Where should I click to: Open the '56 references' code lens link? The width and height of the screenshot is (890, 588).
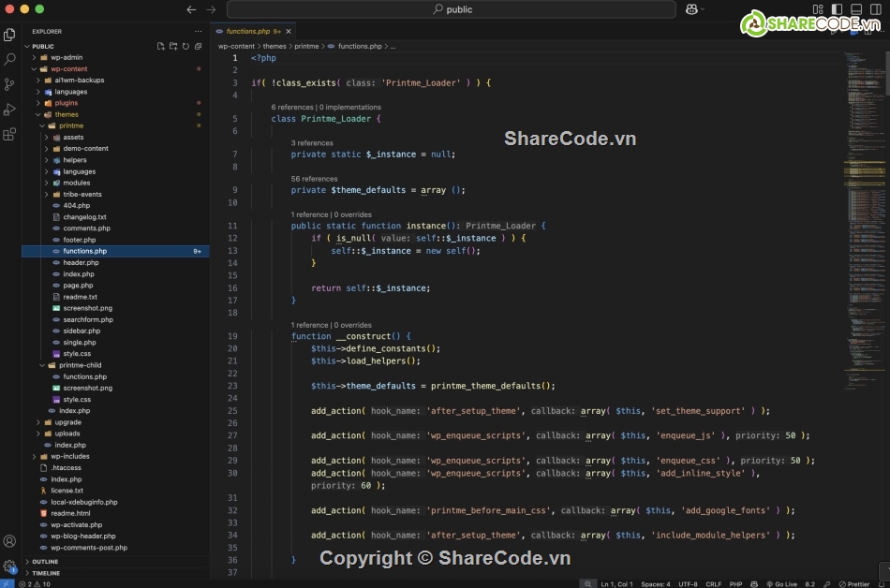pos(315,179)
